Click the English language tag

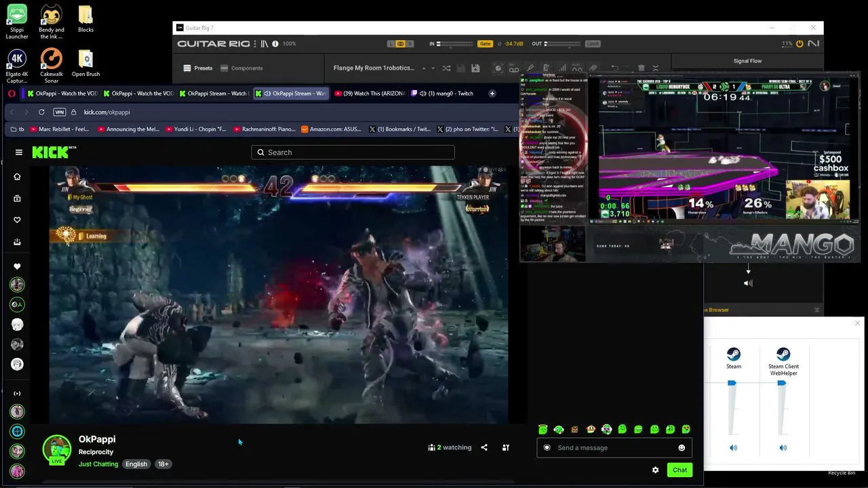136,464
